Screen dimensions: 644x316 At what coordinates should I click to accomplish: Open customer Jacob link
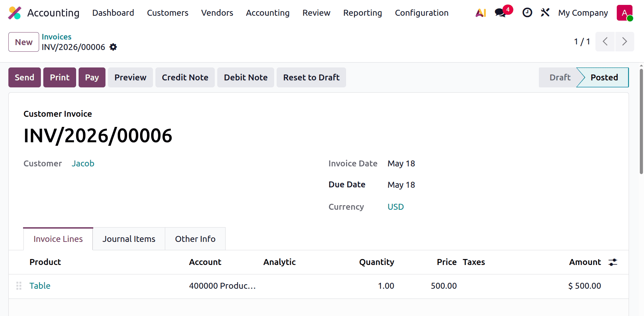pos(83,164)
